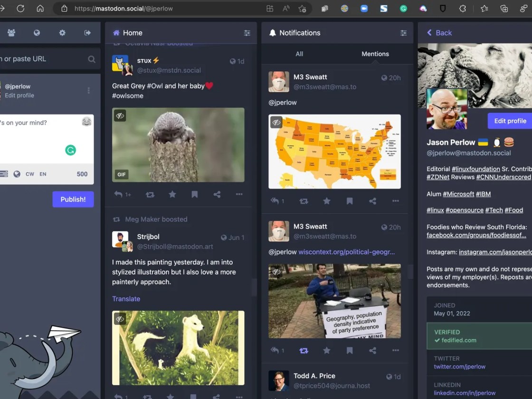The image size is (532, 399).
Task: Hide the US map image
Action: pos(276,122)
